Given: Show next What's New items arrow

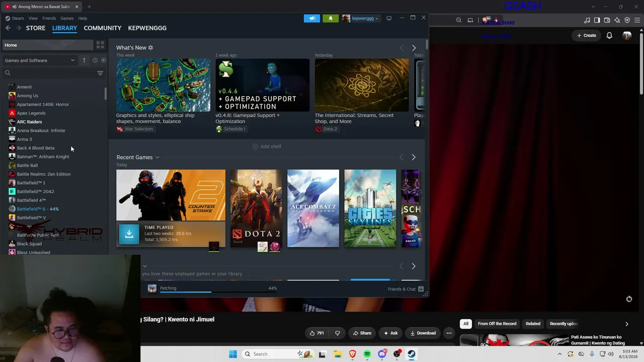Looking at the screenshot, I should point(414,48).
